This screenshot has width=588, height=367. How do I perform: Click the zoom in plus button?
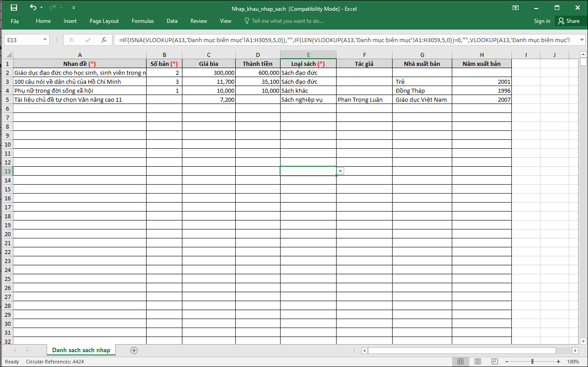coord(558,362)
